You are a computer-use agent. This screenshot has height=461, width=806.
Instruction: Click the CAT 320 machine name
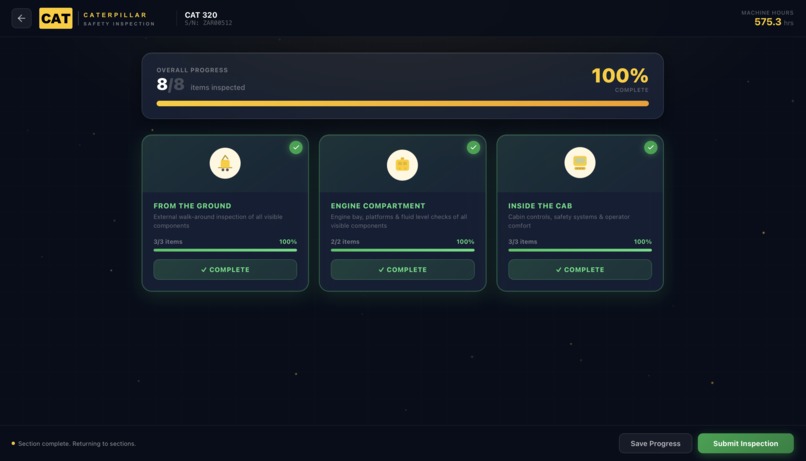201,15
